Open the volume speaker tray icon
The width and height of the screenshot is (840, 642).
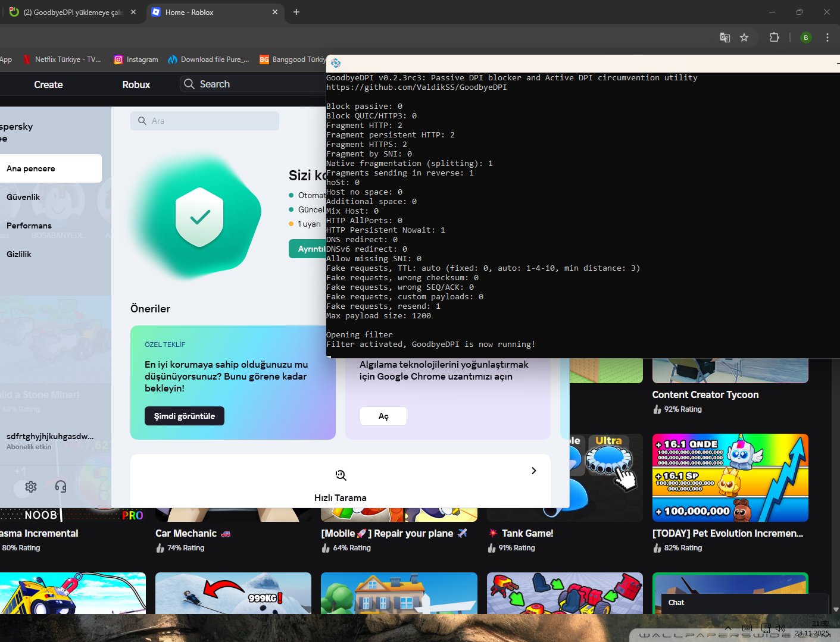coord(780,628)
